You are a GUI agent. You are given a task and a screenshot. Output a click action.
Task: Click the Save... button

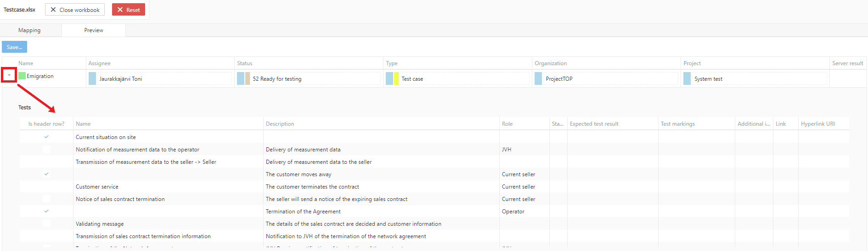(15, 47)
